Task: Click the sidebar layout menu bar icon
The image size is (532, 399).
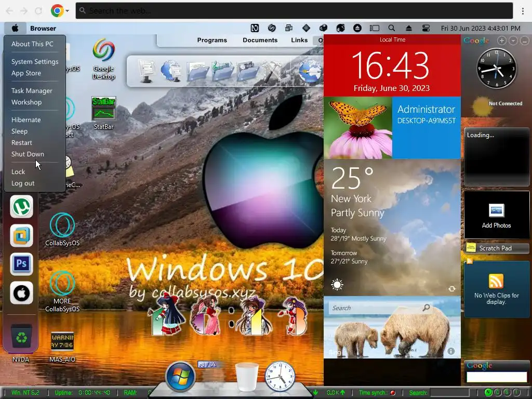Action: pyautogui.click(x=374, y=28)
